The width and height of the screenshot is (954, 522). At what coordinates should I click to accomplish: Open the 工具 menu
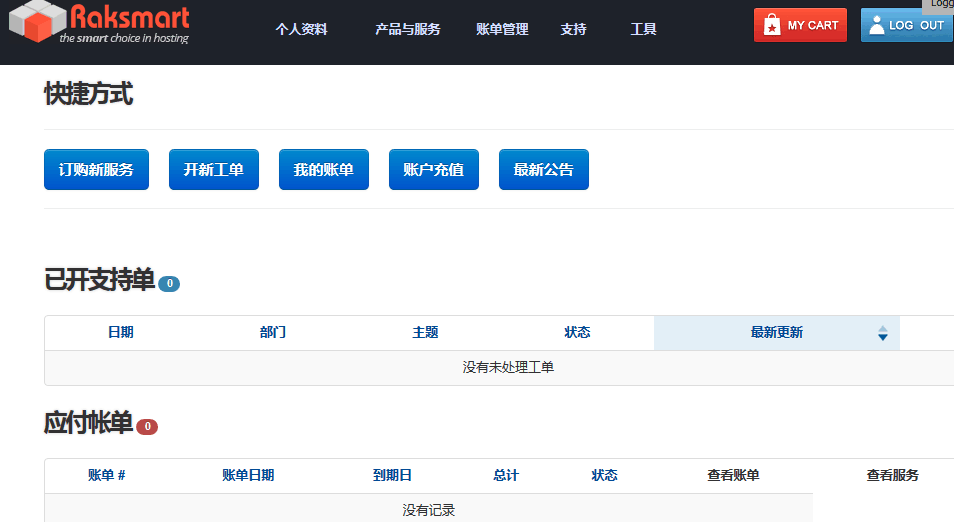[643, 29]
